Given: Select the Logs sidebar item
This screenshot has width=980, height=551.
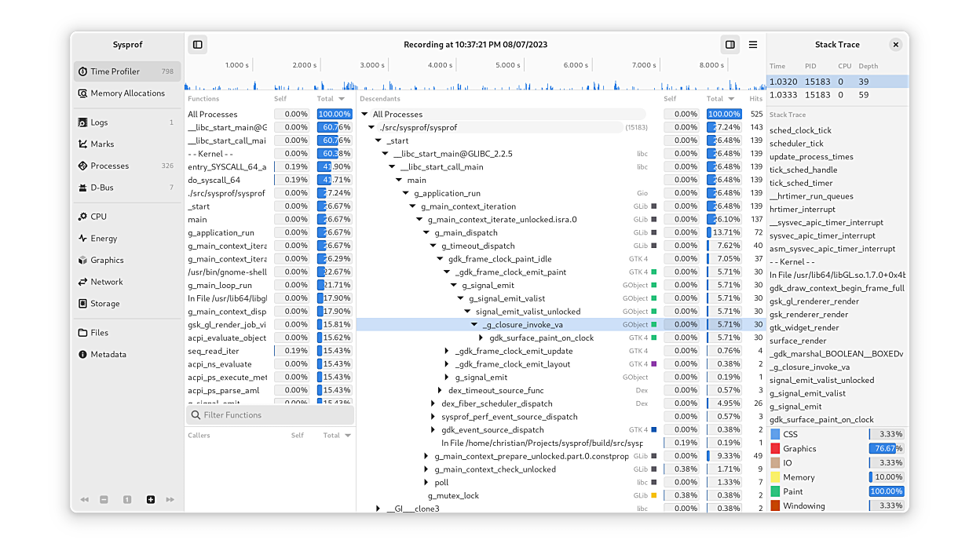Looking at the screenshot, I should [99, 122].
